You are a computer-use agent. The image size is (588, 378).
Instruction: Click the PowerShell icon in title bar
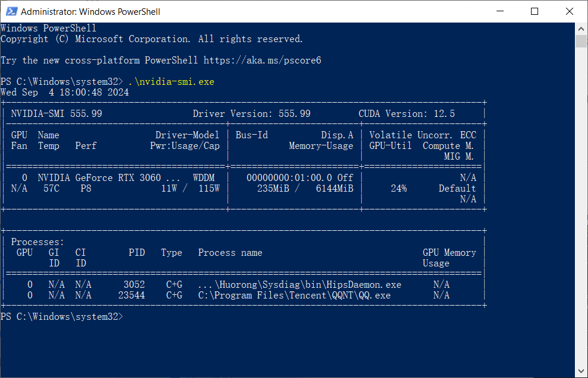click(12, 12)
